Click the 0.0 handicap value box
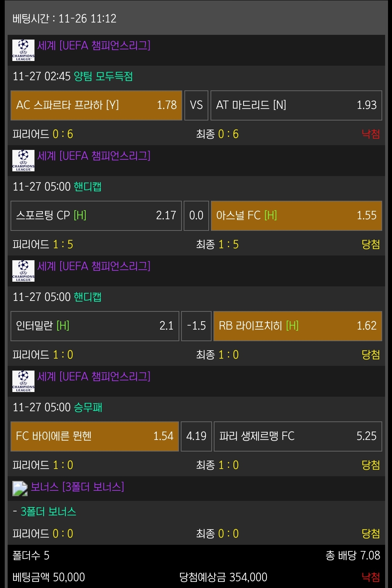 (196, 216)
